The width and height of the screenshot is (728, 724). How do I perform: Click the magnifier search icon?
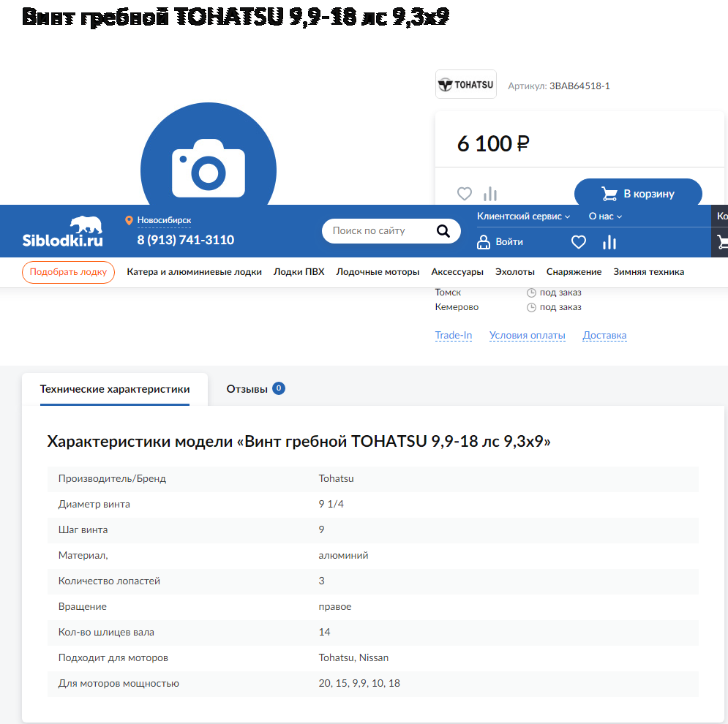[x=443, y=231]
